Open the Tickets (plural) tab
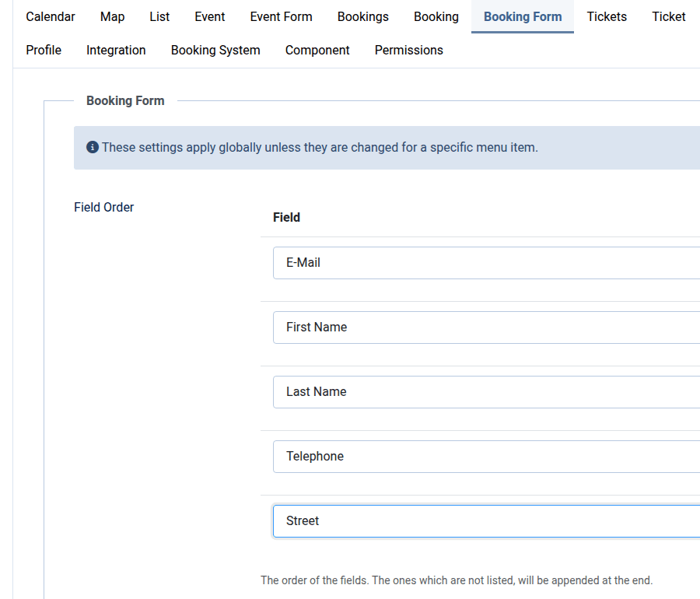Viewport: 700px width, 599px height. click(607, 16)
